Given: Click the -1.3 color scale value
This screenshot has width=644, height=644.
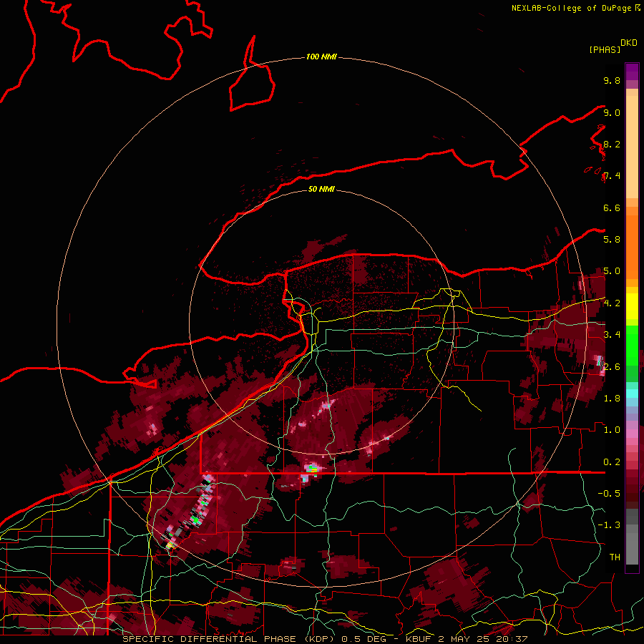Looking at the screenshot, I should pyautogui.click(x=609, y=525).
